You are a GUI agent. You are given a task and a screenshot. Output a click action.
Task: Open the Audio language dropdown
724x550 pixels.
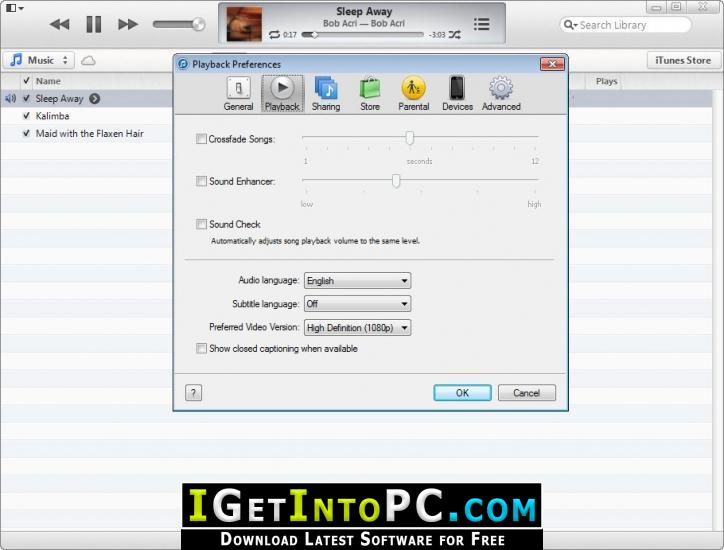pyautogui.click(x=357, y=280)
